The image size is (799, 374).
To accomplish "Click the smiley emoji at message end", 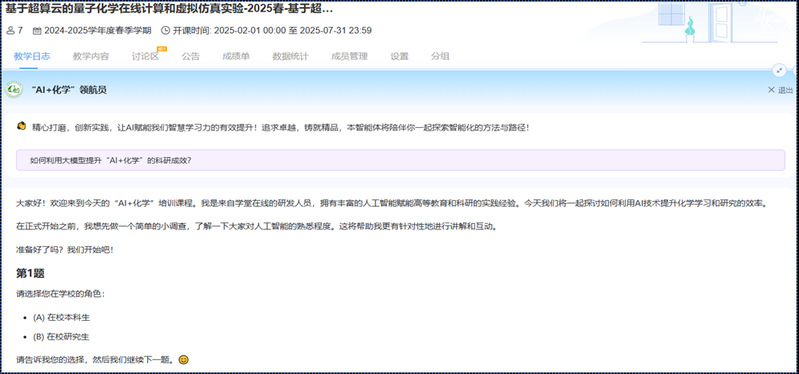I will (x=184, y=360).
